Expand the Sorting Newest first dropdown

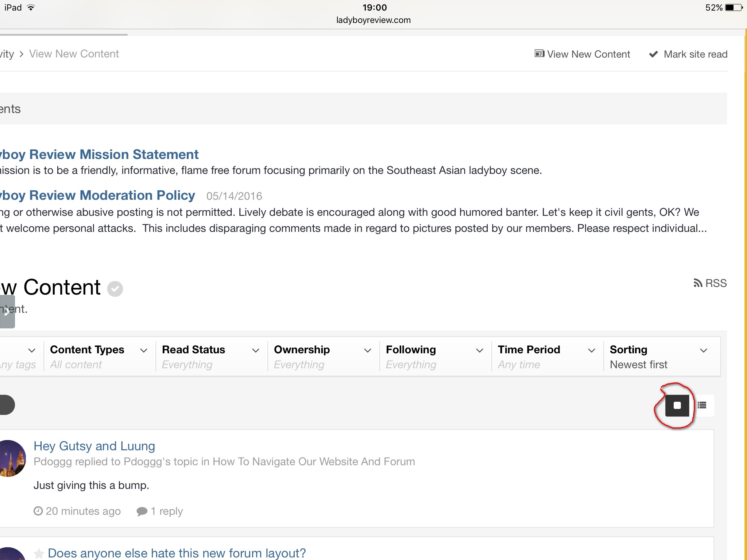click(x=662, y=357)
